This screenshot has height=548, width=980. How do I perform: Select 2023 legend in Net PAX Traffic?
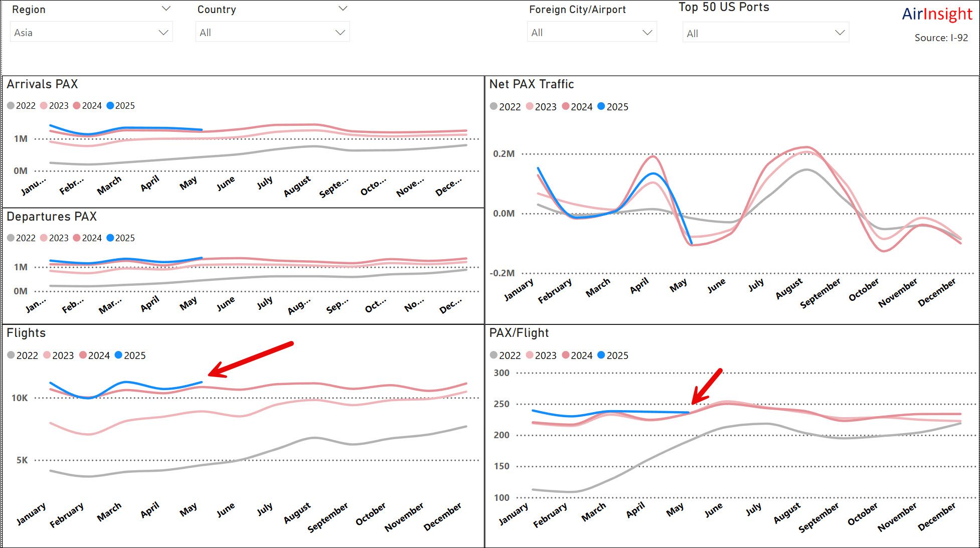pos(541,107)
